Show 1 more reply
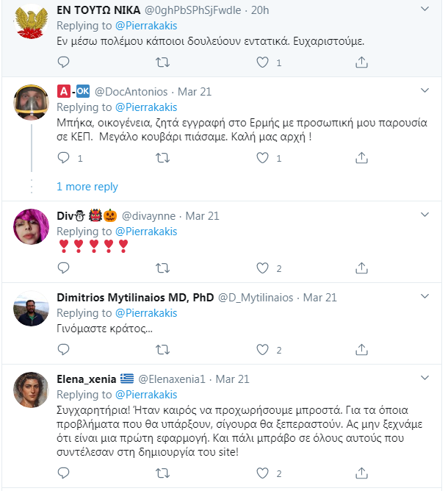 pos(87,187)
